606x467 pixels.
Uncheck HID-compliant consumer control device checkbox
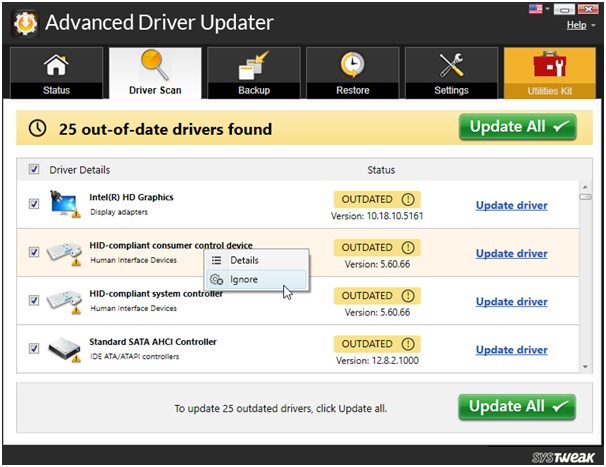coord(34,252)
